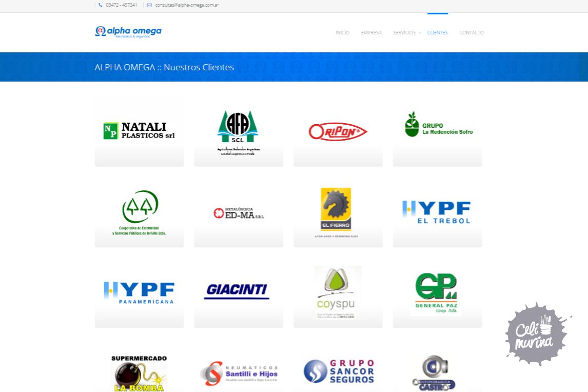The image size is (588, 392).
Task: Click the Alpha Omega logo in header
Action: (x=128, y=32)
